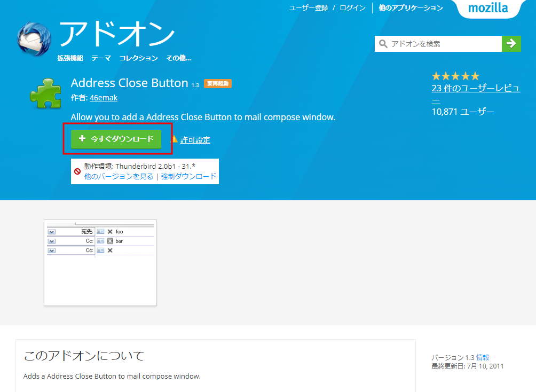Image resolution: width=536 pixels, height=392 pixels.
Task: Click the 強制ダウンロード link
Action: pyautogui.click(x=188, y=176)
